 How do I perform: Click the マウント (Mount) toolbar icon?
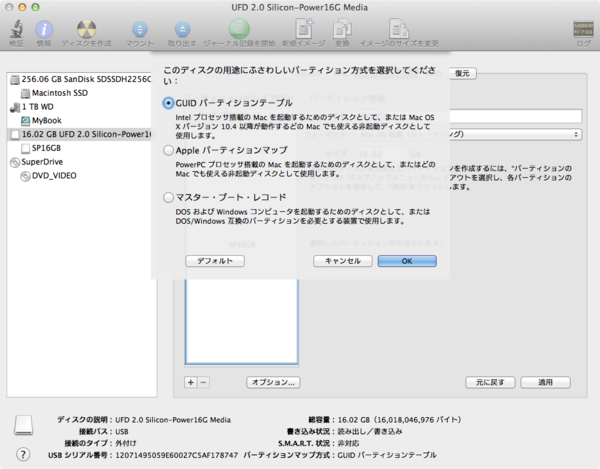click(140, 29)
